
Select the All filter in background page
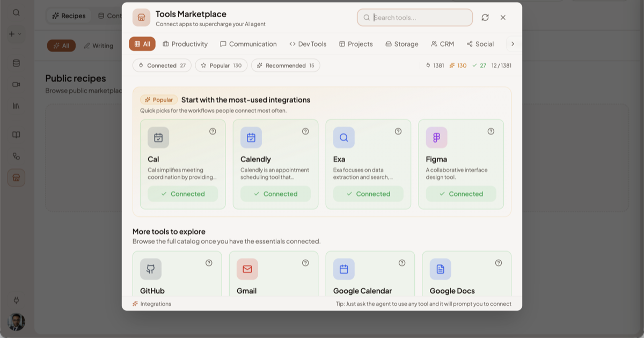pos(61,46)
